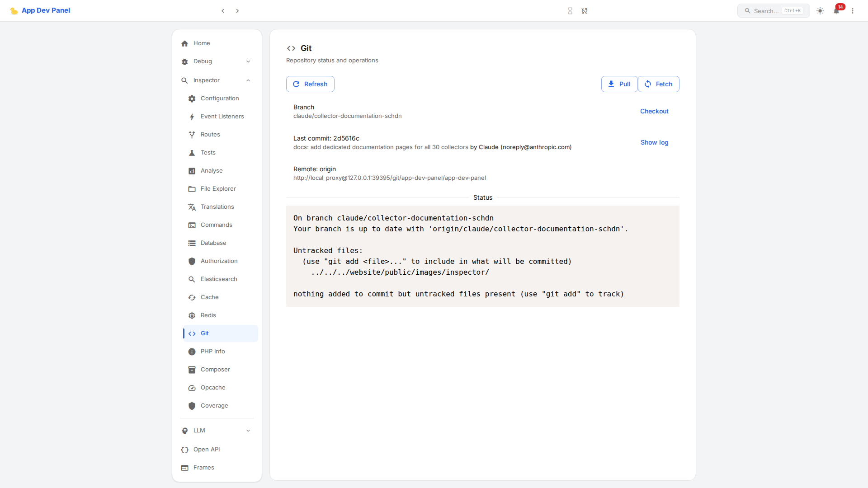868x488 pixels.
Task: Open the Redis inspector
Action: coord(208,315)
